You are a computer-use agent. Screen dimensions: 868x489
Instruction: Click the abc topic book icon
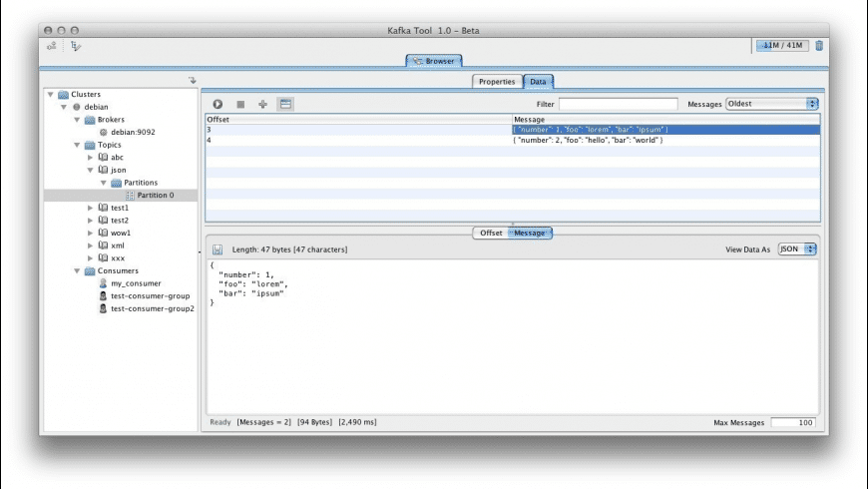(103, 158)
